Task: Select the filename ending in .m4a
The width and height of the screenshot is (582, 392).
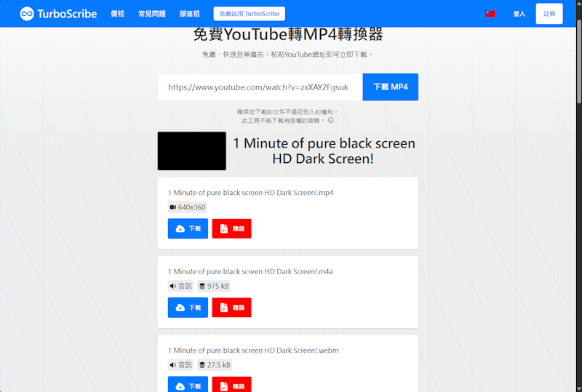Action: coord(250,271)
